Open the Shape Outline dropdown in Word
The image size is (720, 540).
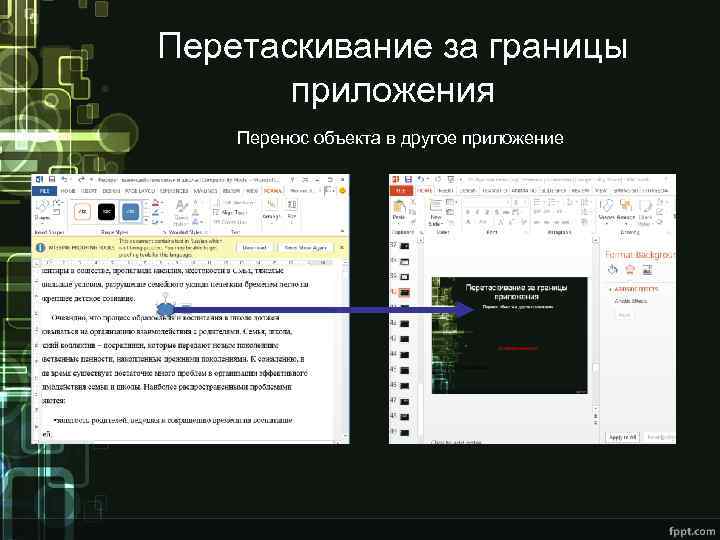click(x=157, y=212)
